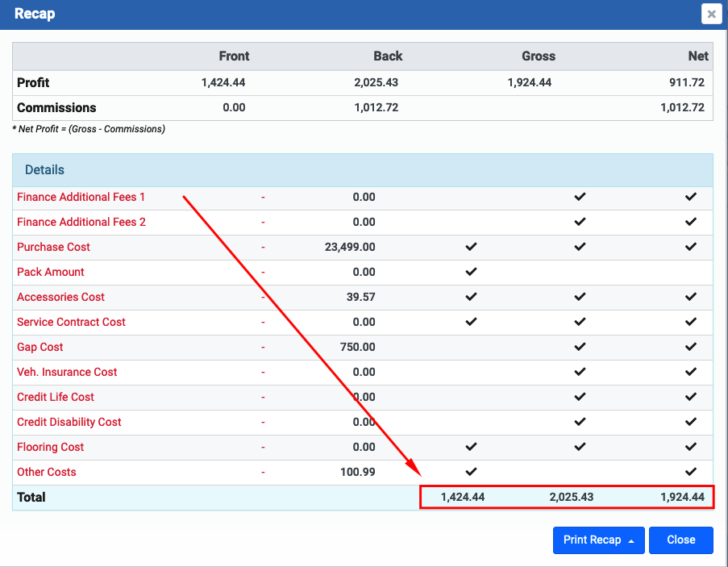Image resolution: width=728 pixels, height=567 pixels.
Task: Click the blue Close button
Action: pos(680,540)
